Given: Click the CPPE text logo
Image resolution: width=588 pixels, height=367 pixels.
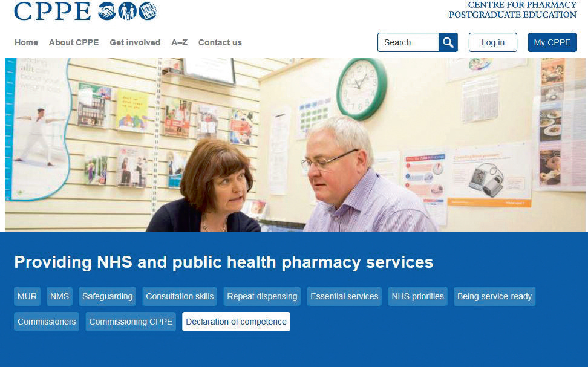Looking at the screenshot, I should coord(53,11).
